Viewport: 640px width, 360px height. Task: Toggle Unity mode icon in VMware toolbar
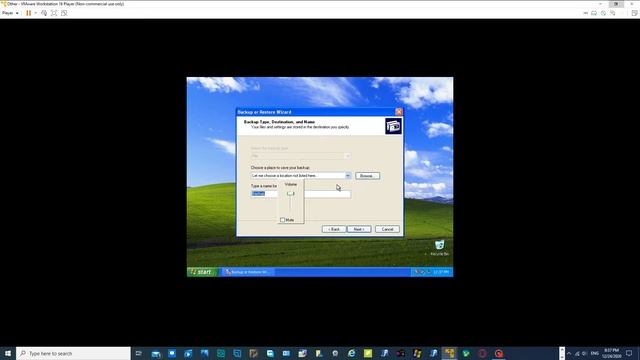click(64, 13)
